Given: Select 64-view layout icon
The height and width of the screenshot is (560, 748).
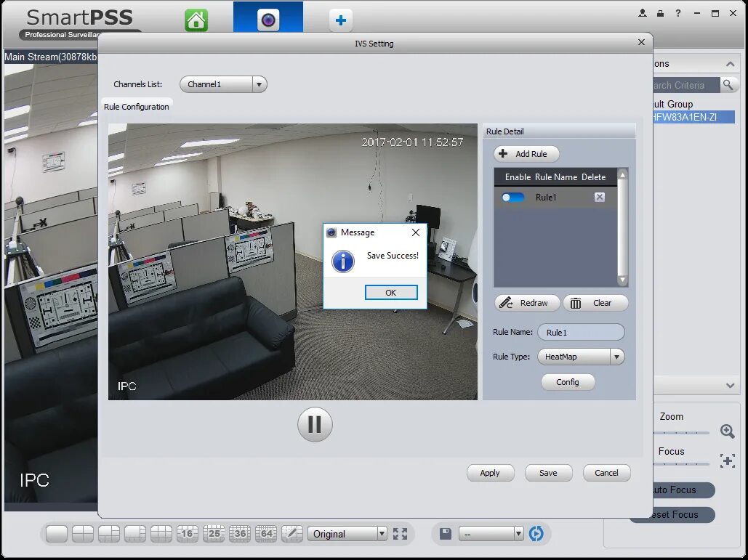Looking at the screenshot, I should 266,534.
